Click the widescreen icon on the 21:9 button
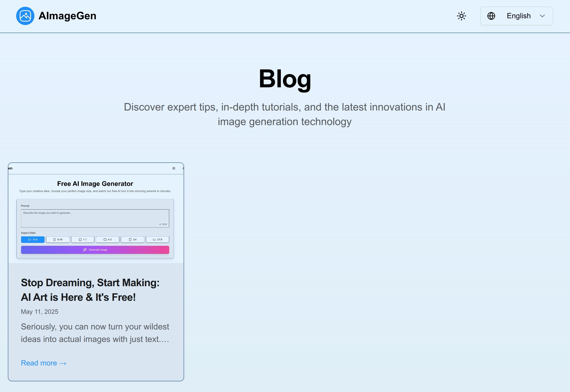 pyautogui.click(x=154, y=239)
